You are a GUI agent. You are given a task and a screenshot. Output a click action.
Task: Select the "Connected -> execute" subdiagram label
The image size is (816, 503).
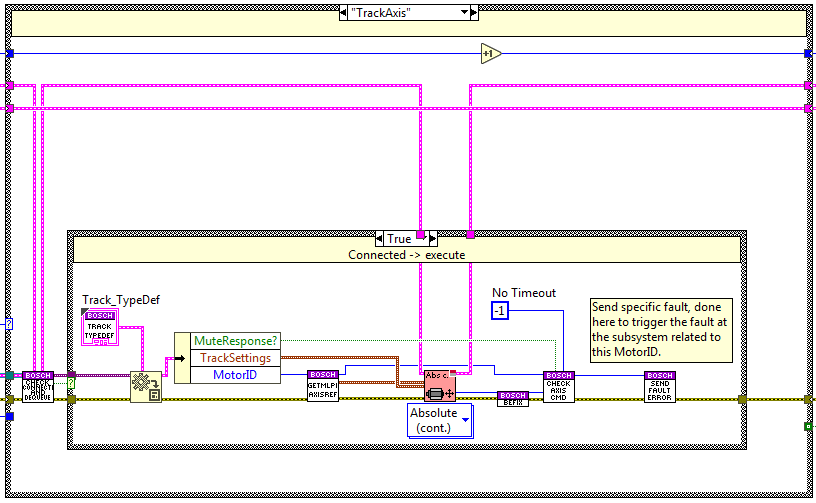click(406, 255)
